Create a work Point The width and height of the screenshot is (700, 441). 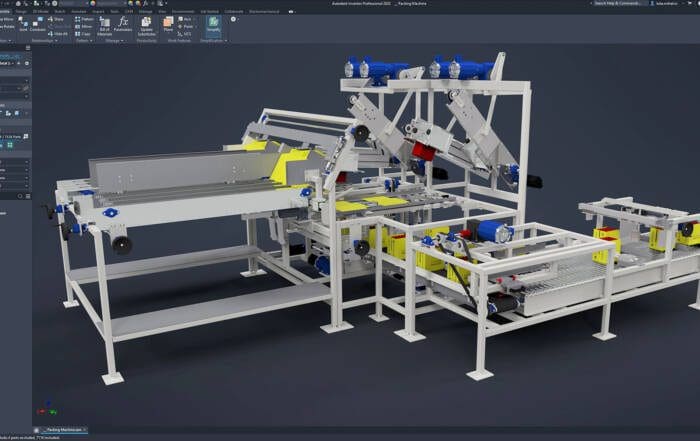[185, 27]
